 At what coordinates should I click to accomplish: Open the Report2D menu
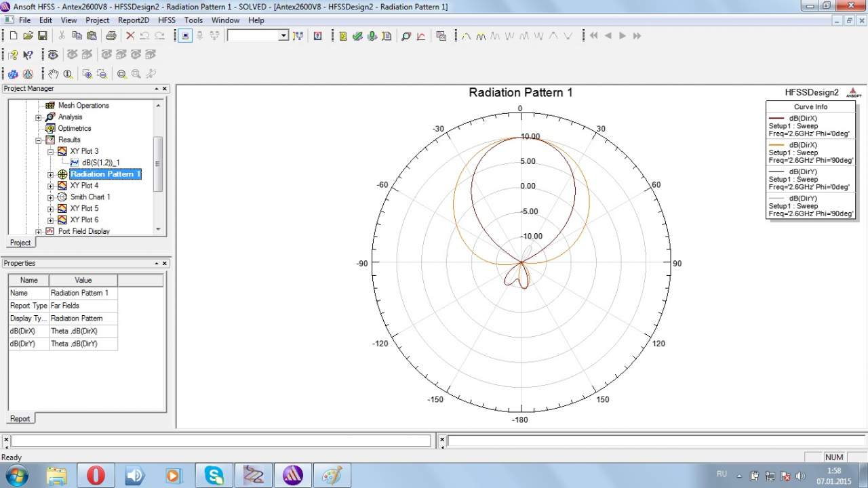tap(133, 20)
